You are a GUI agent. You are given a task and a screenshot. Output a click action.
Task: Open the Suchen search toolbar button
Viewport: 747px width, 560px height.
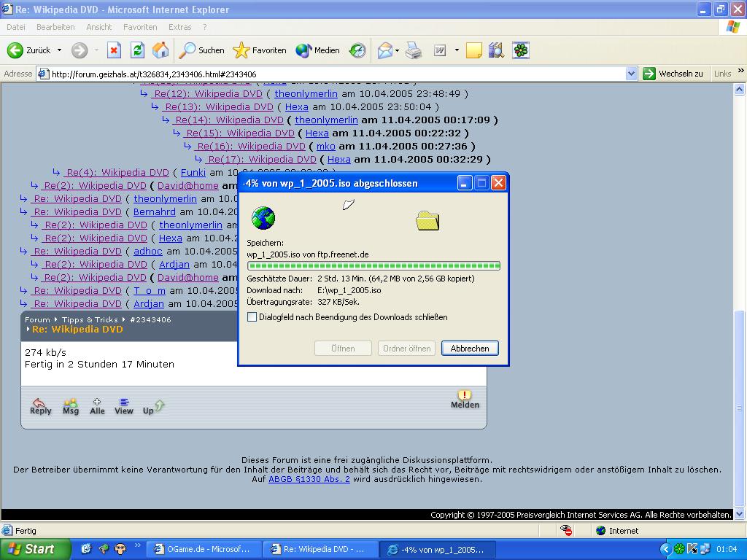(x=201, y=50)
